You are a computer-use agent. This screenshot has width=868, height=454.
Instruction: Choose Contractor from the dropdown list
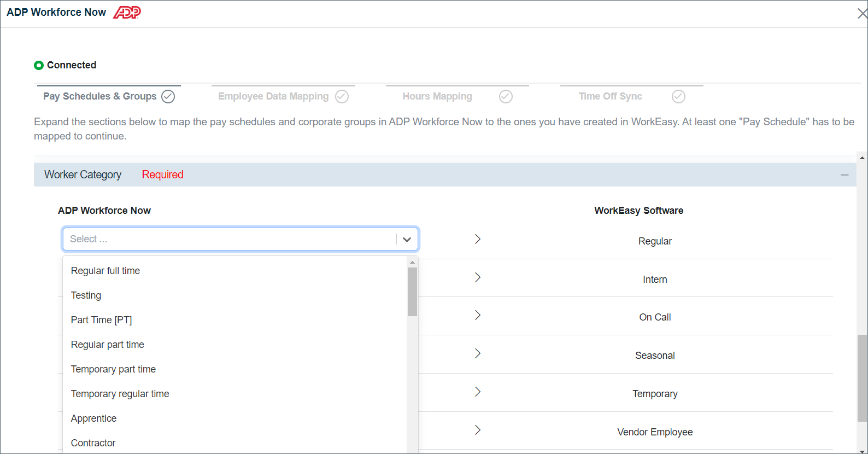(x=235, y=443)
